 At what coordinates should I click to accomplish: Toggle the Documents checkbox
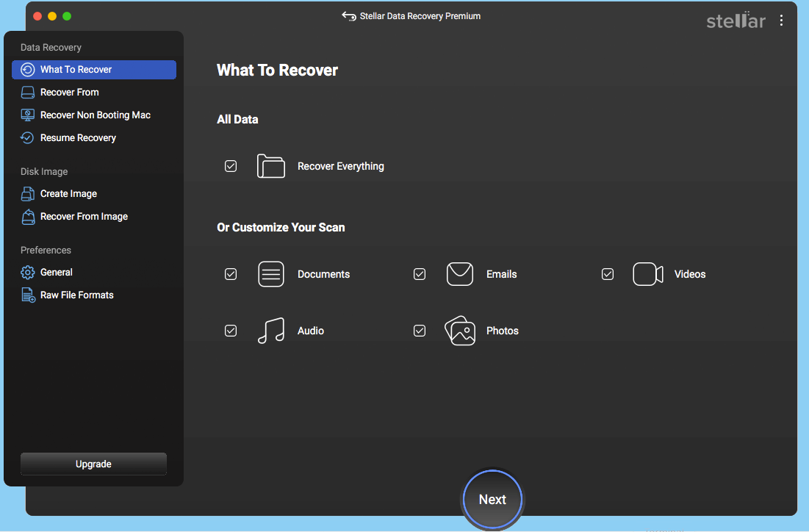[x=231, y=274]
